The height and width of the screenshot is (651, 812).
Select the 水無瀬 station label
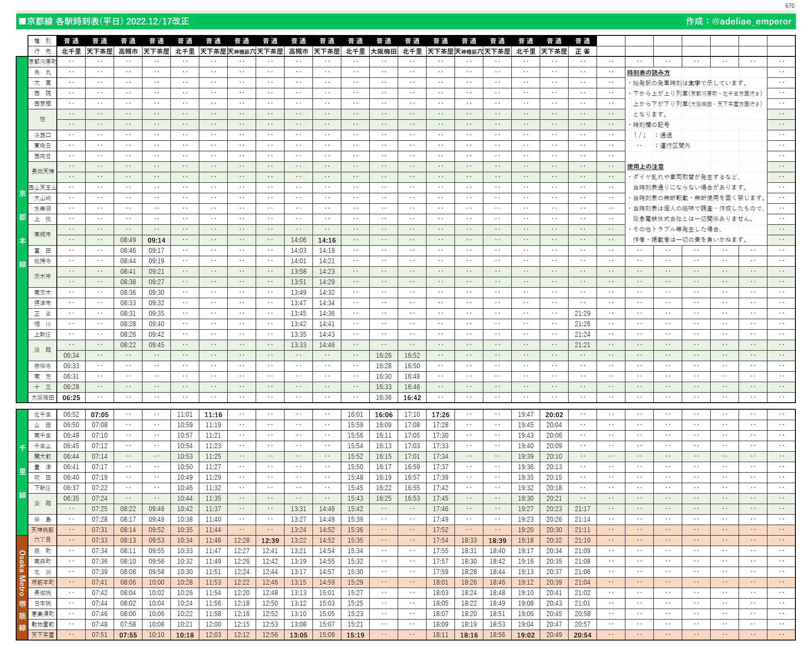coord(42,209)
